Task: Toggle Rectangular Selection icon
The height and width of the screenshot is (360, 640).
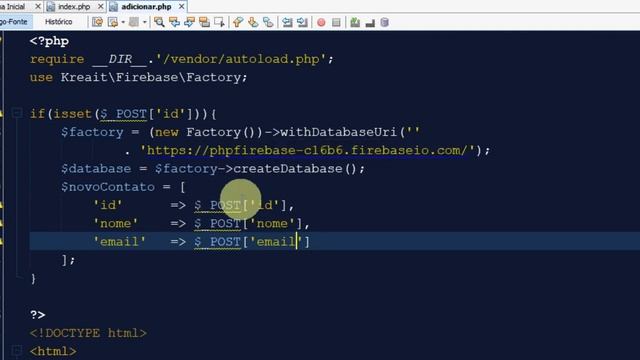Action: point(219,22)
